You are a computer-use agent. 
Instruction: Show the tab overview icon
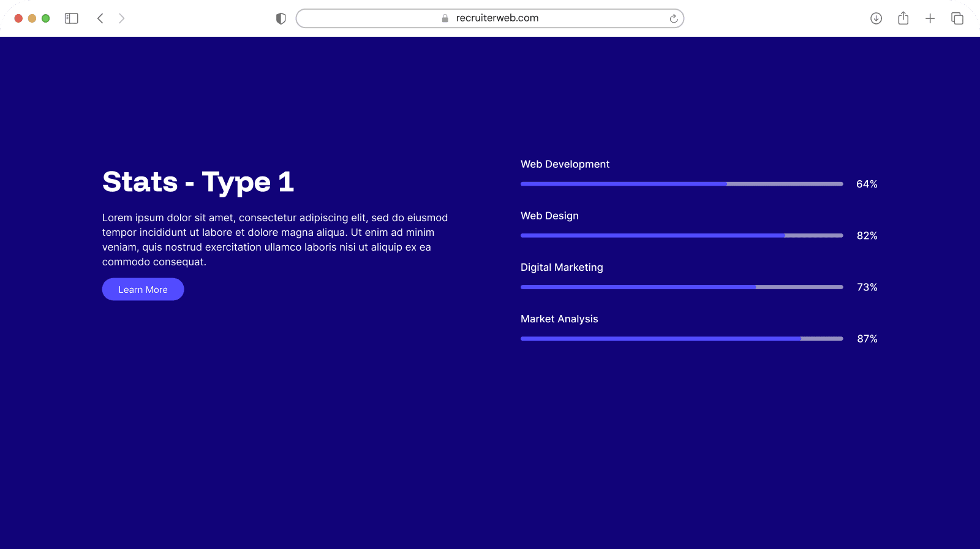tap(957, 18)
